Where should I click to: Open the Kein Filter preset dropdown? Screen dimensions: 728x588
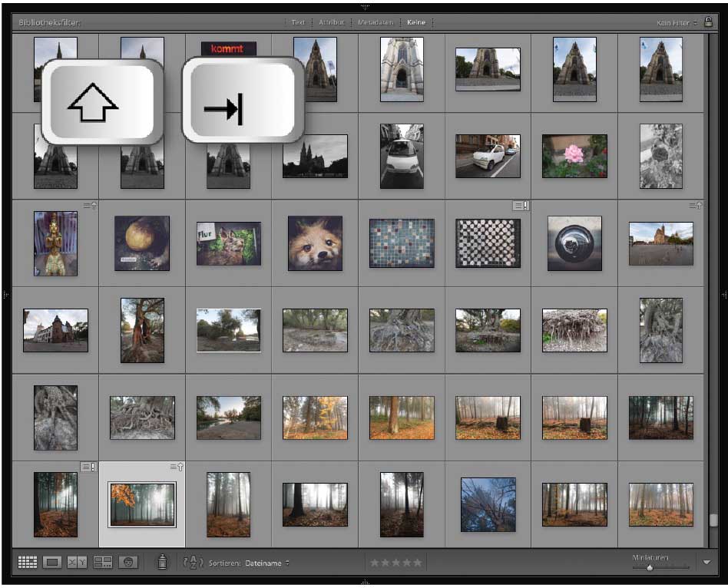tap(677, 22)
